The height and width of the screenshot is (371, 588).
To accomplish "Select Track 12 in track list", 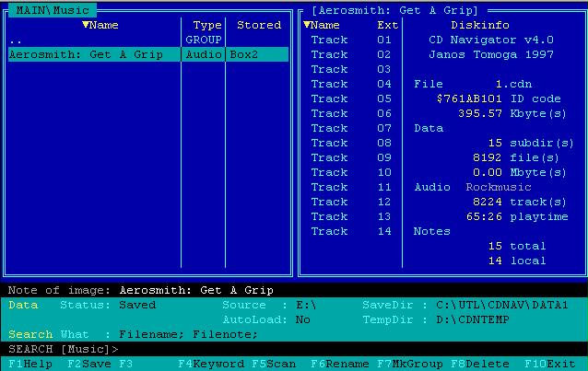I will click(x=351, y=202).
